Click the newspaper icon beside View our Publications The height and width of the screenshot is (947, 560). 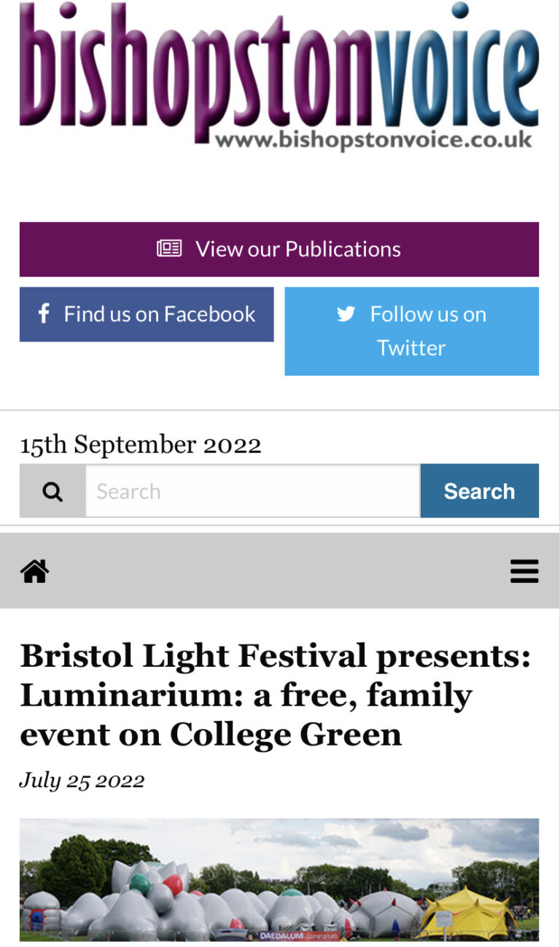[x=169, y=249]
